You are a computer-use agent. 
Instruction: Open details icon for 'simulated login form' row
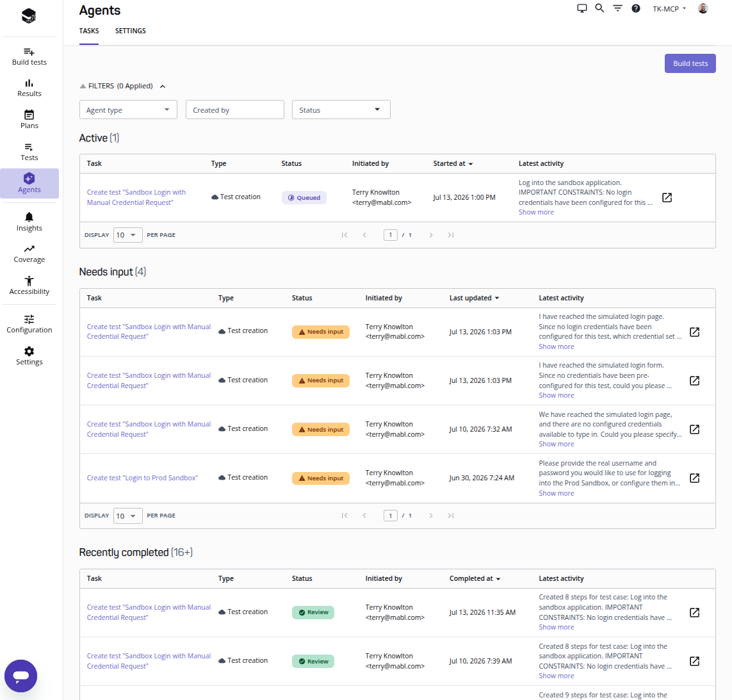pyautogui.click(x=695, y=380)
